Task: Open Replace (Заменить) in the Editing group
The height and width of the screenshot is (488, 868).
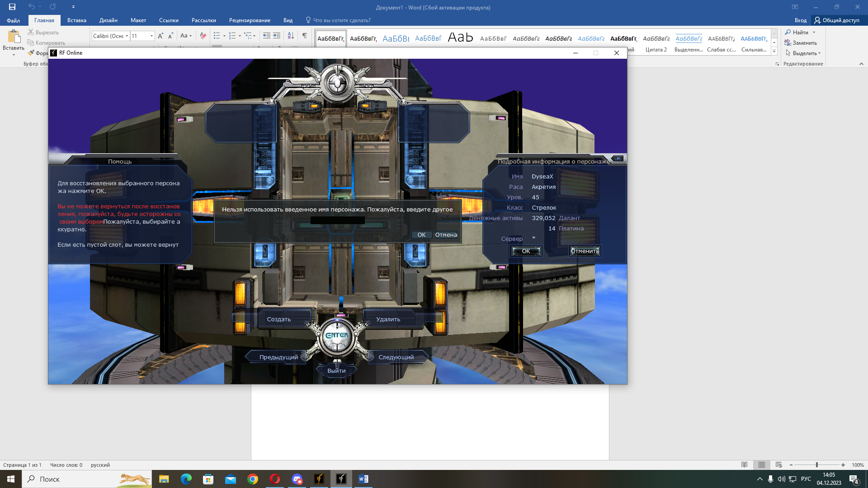Action: coord(801,43)
